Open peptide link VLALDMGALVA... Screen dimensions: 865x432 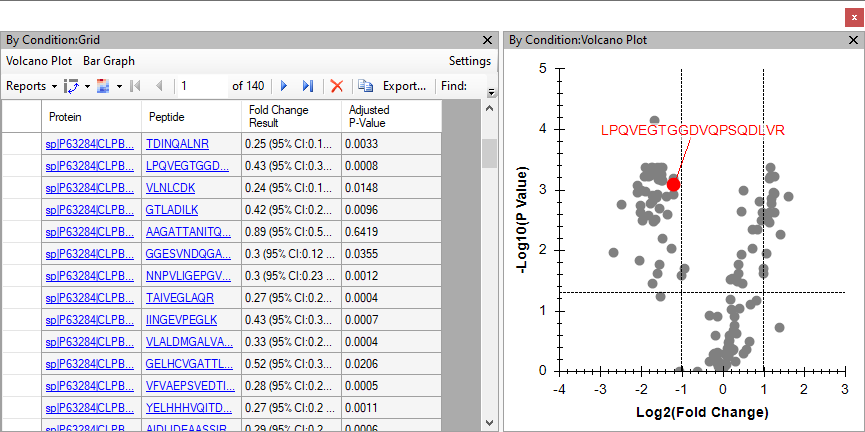click(x=189, y=342)
